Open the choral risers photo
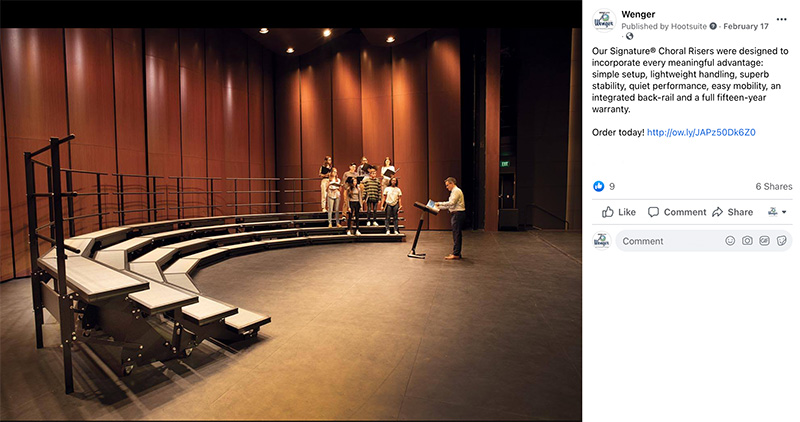 click(291, 224)
